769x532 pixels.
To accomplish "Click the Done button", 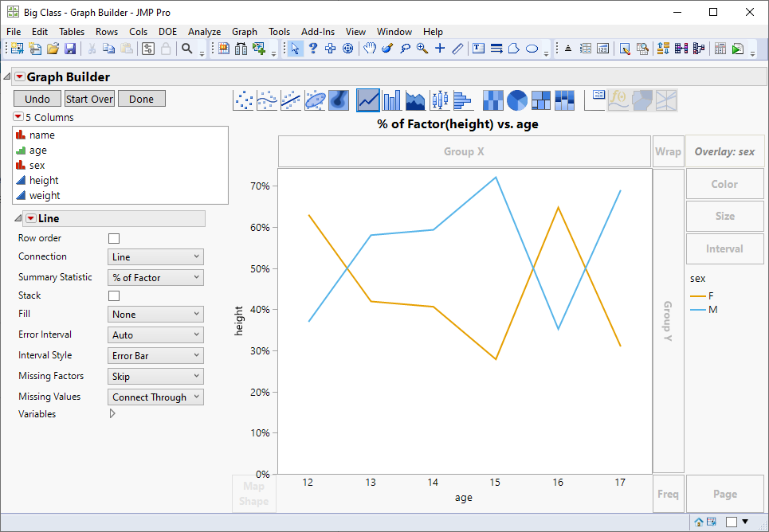I will pos(142,99).
